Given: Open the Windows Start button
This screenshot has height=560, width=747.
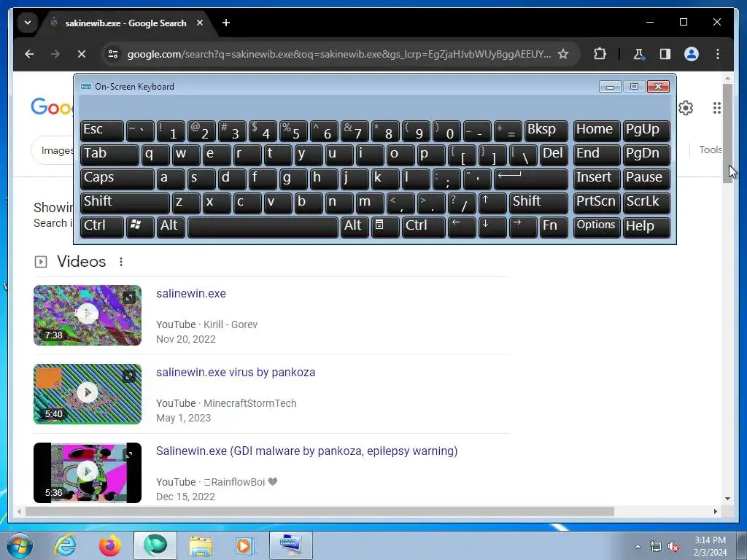Looking at the screenshot, I should tap(19, 545).
